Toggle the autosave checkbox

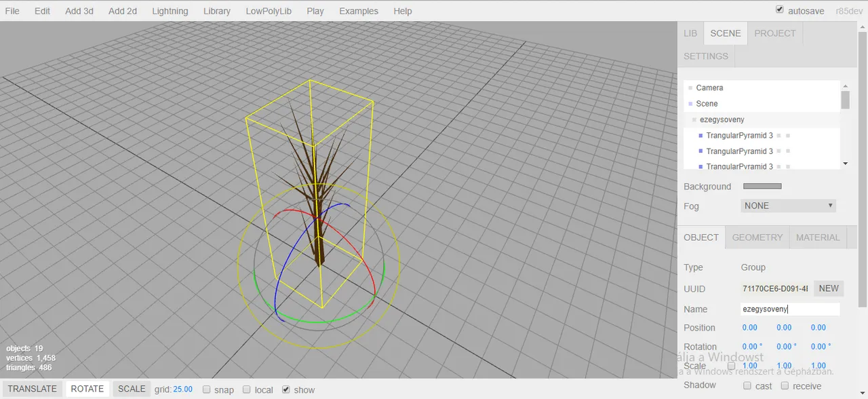(x=779, y=10)
